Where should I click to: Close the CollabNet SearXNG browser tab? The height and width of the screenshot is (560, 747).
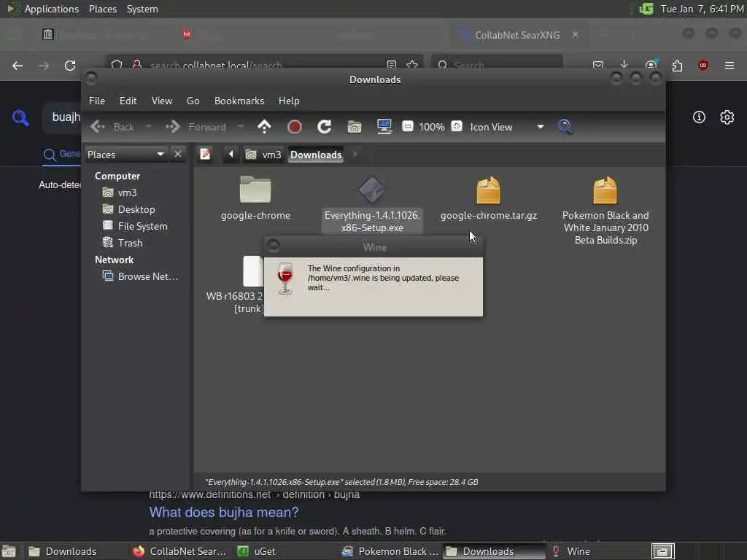pos(576,35)
